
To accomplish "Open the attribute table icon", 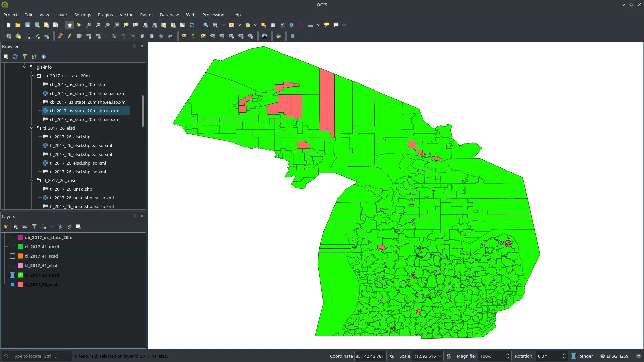I will 273,25.
